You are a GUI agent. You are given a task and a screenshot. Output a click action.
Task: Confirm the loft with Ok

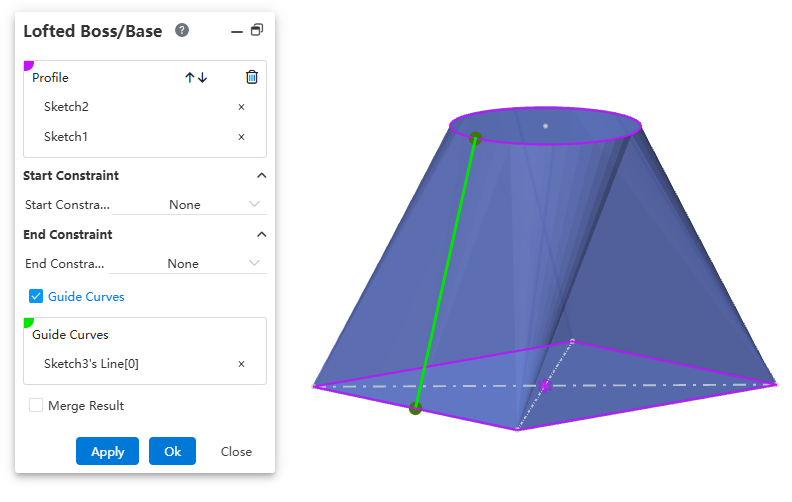coord(172,451)
